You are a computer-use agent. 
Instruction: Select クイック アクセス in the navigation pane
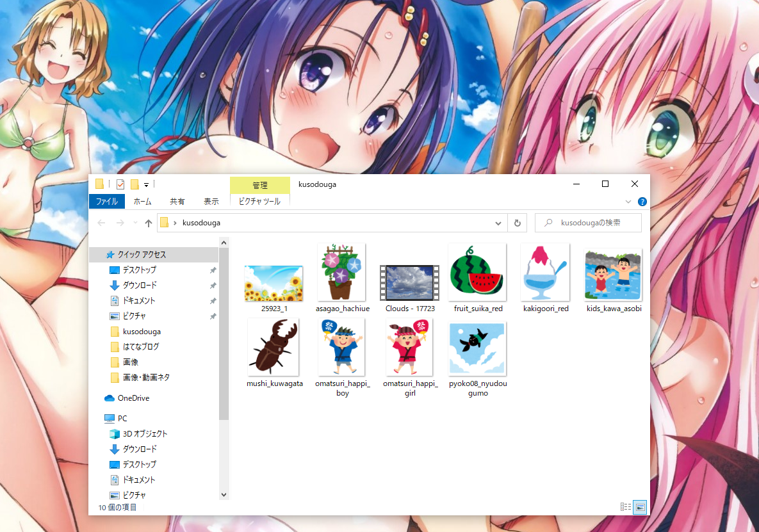(154, 254)
